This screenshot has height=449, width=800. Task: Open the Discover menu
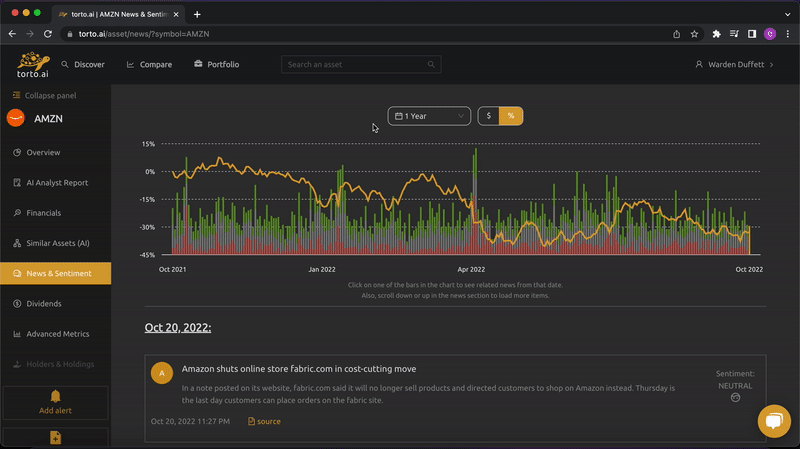click(x=83, y=64)
